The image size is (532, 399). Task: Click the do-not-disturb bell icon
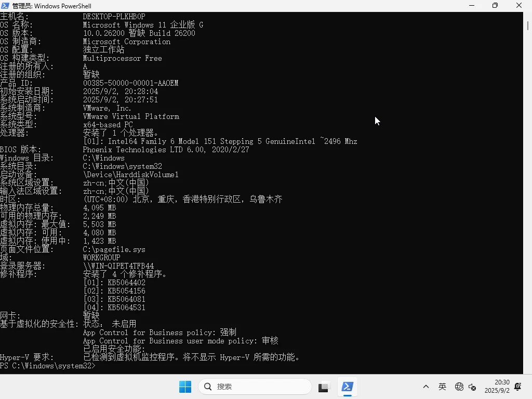(x=516, y=387)
